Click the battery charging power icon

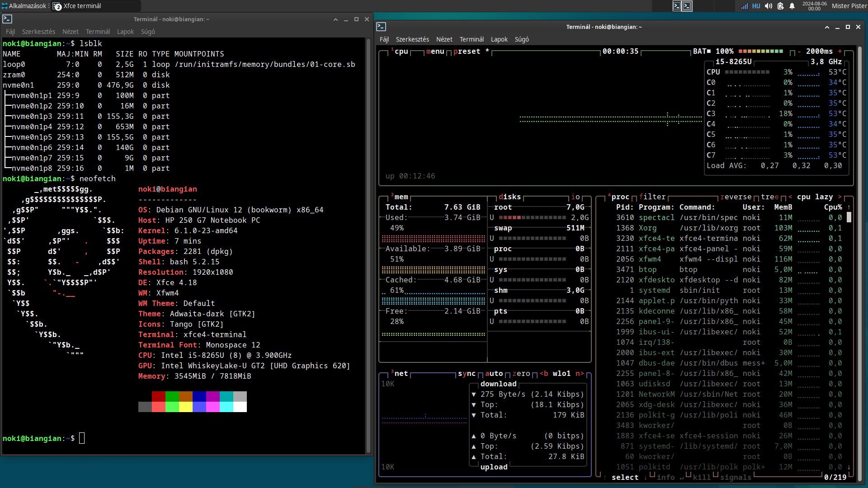780,6
